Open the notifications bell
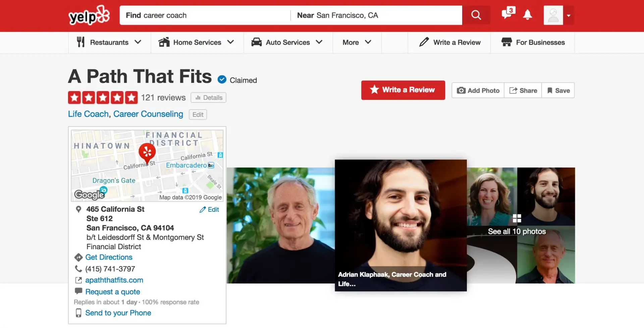 pos(528,15)
